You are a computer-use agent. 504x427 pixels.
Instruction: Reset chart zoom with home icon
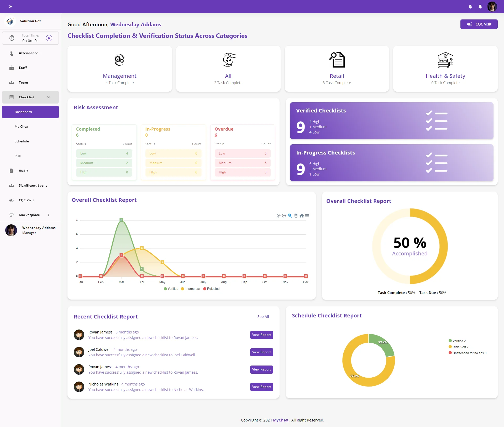(302, 216)
